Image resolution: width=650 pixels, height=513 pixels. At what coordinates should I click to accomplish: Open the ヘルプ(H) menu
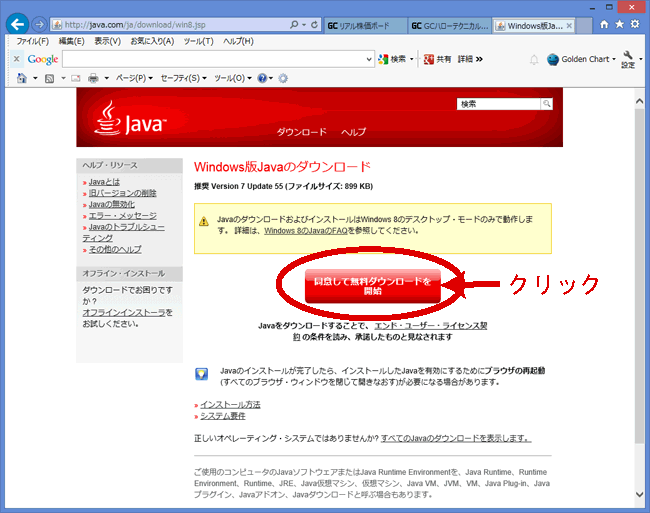click(238, 41)
